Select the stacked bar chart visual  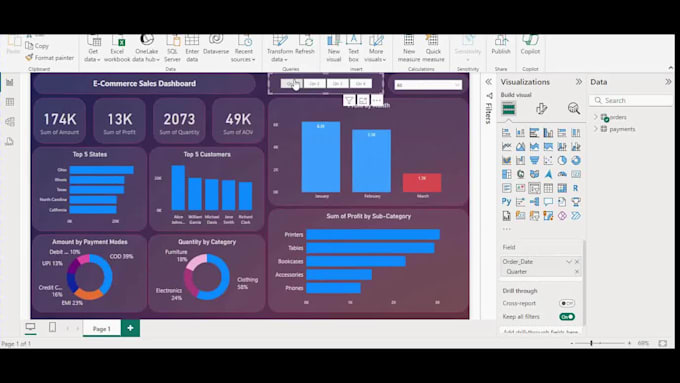(506, 133)
